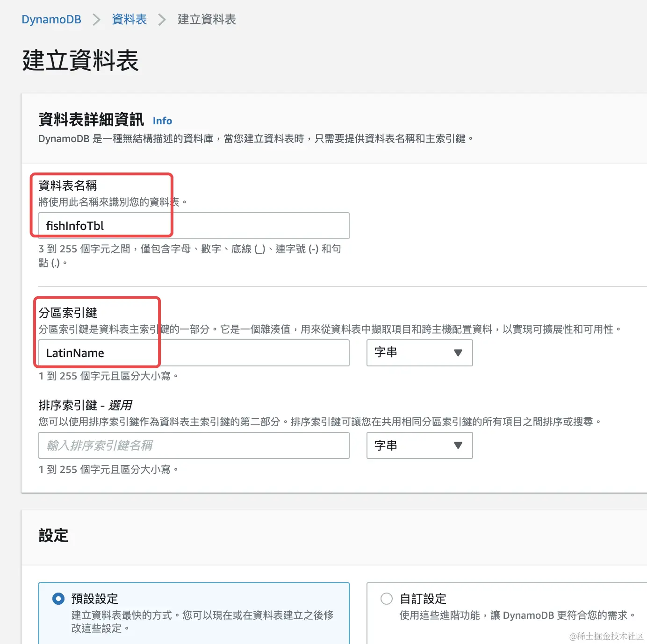The image size is (647, 644).
Task: Open the 字串 dropdown for the sort key
Action: tap(419, 445)
